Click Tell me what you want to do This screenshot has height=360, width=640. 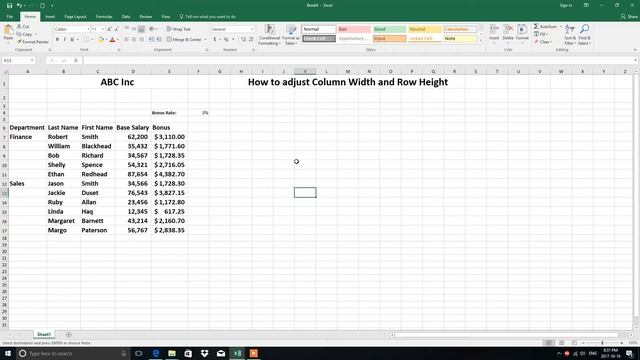[x=207, y=17]
